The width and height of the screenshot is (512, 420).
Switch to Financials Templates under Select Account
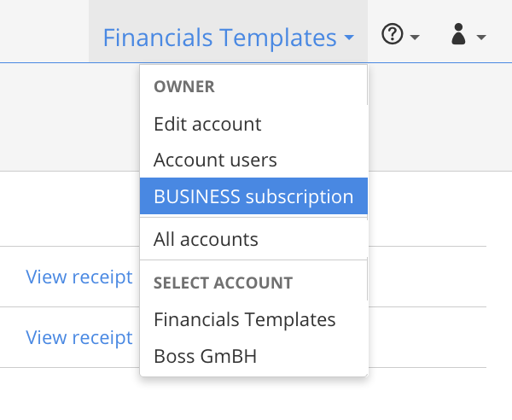pos(245,320)
